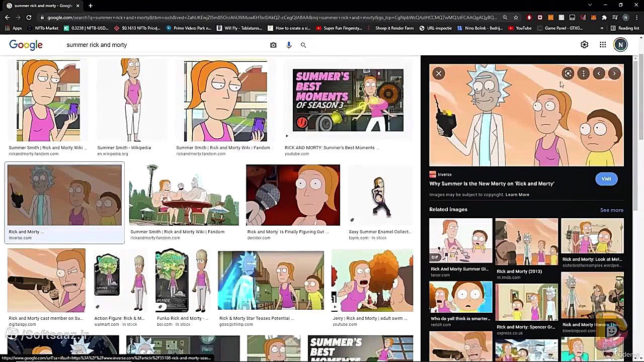
Task: Open NFTb Market bookmark
Action: tap(43, 28)
